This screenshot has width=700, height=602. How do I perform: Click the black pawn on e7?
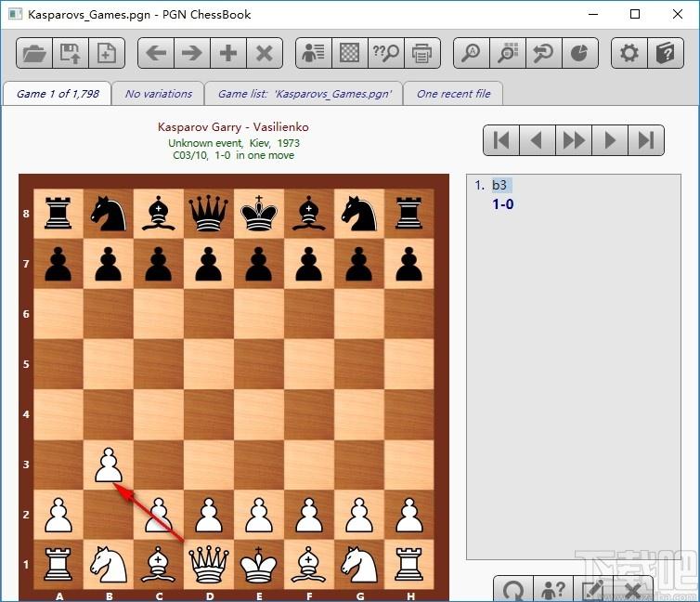click(x=258, y=264)
